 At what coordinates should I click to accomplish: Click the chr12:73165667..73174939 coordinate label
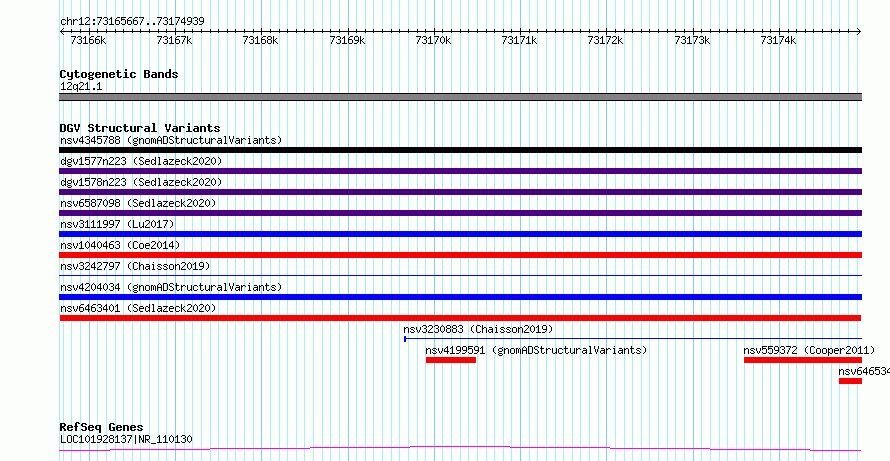(x=132, y=21)
